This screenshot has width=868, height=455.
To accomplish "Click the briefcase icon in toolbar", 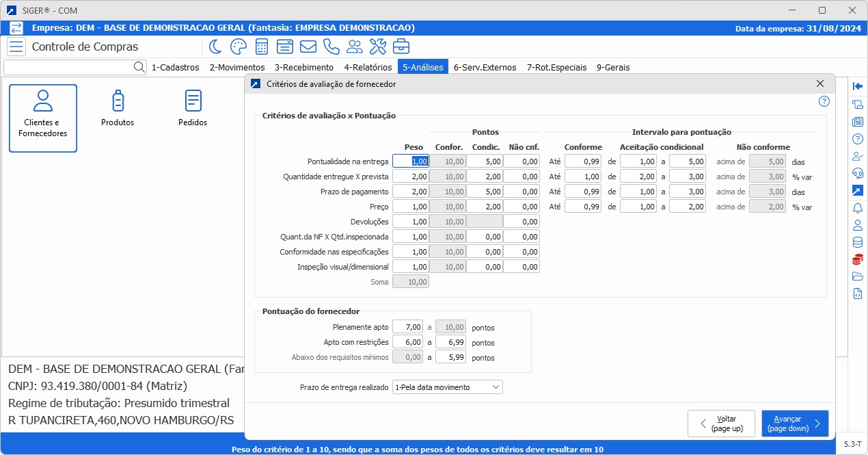I will coord(401,47).
